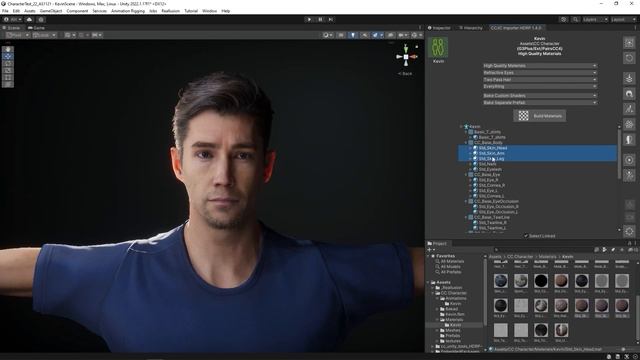
Task: Adjust the Project thumbnail size slider
Action: [624, 349]
